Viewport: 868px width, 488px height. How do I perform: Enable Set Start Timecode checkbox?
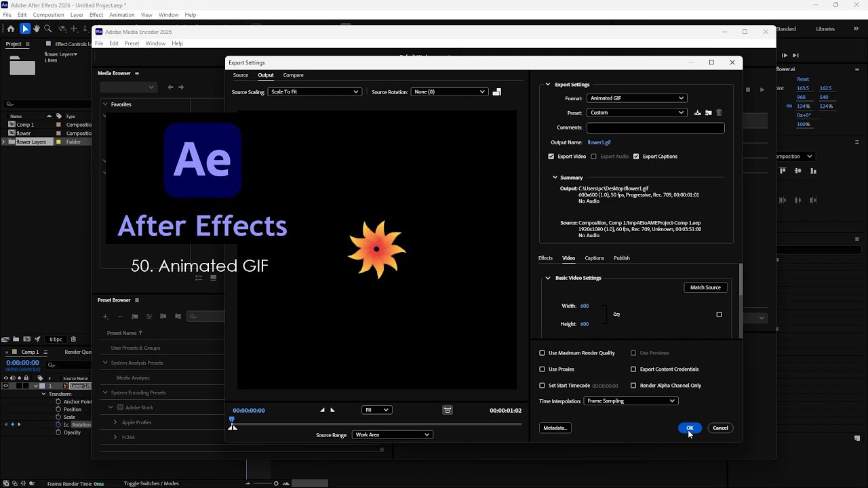click(x=542, y=386)
